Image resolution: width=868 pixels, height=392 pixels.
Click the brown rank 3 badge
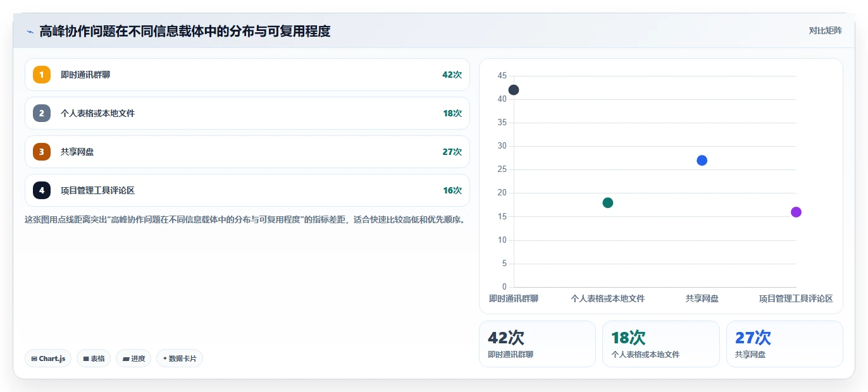point(42,152)
